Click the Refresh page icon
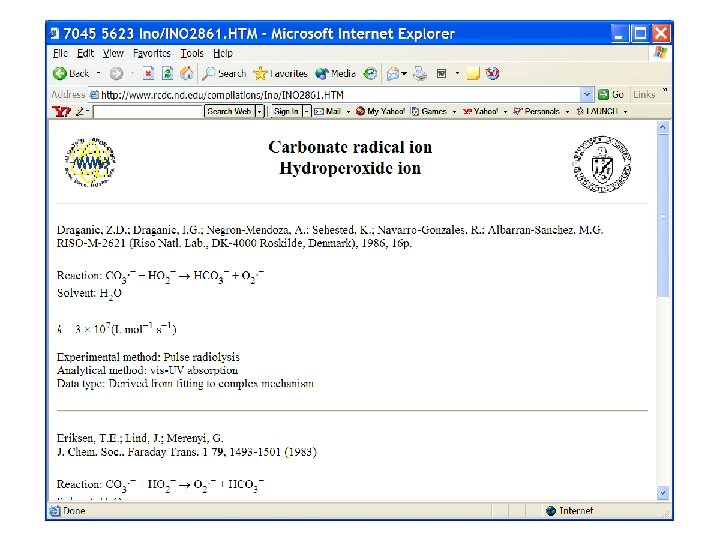 point(167,73)
